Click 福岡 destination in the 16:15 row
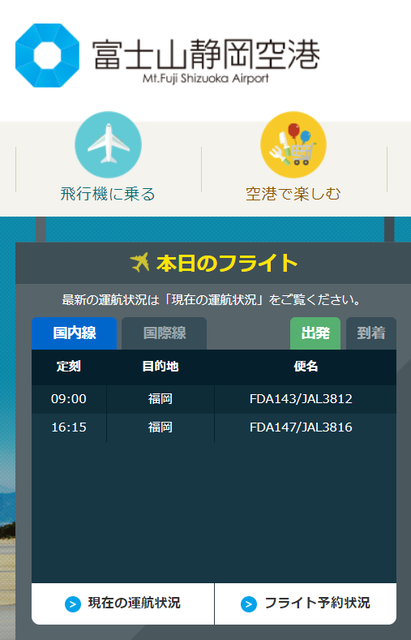The image size is (411, 640). point(160,427)
